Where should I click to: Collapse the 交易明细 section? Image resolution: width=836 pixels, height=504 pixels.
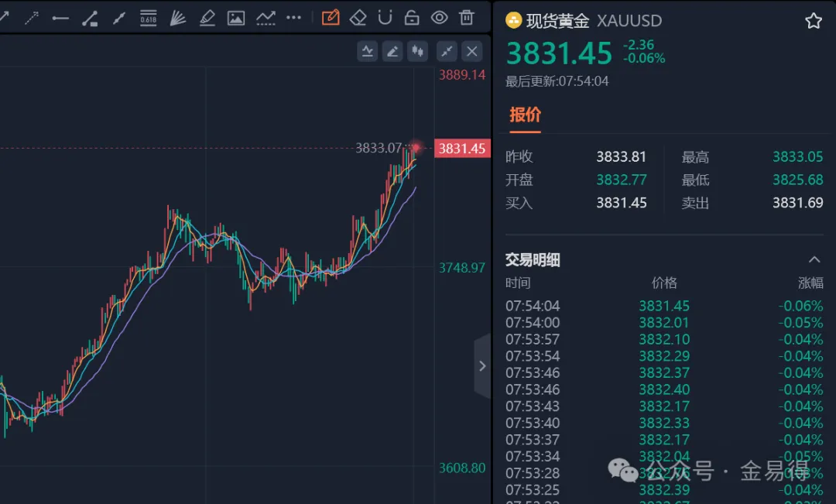pyautogui.click(x=814, y=260)
